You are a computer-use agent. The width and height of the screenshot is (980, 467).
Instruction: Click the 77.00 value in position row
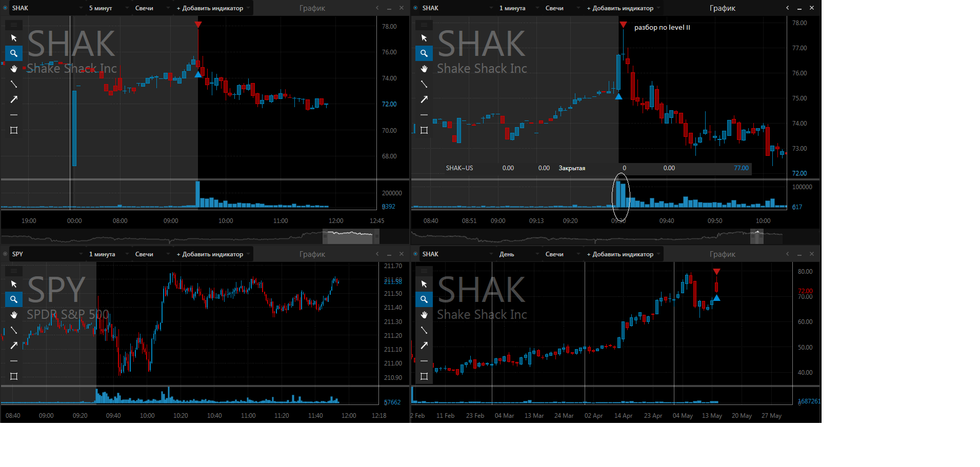[x=741, y=168]
